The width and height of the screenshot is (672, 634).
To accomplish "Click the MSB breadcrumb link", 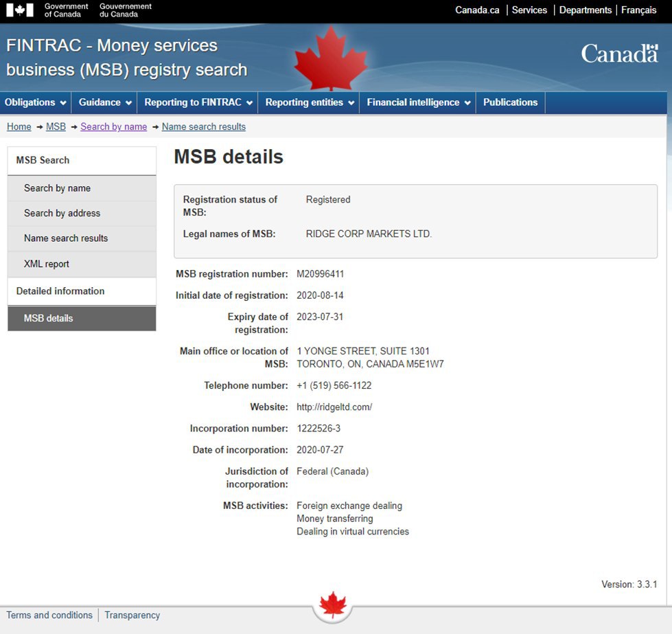I will (56, 126).
